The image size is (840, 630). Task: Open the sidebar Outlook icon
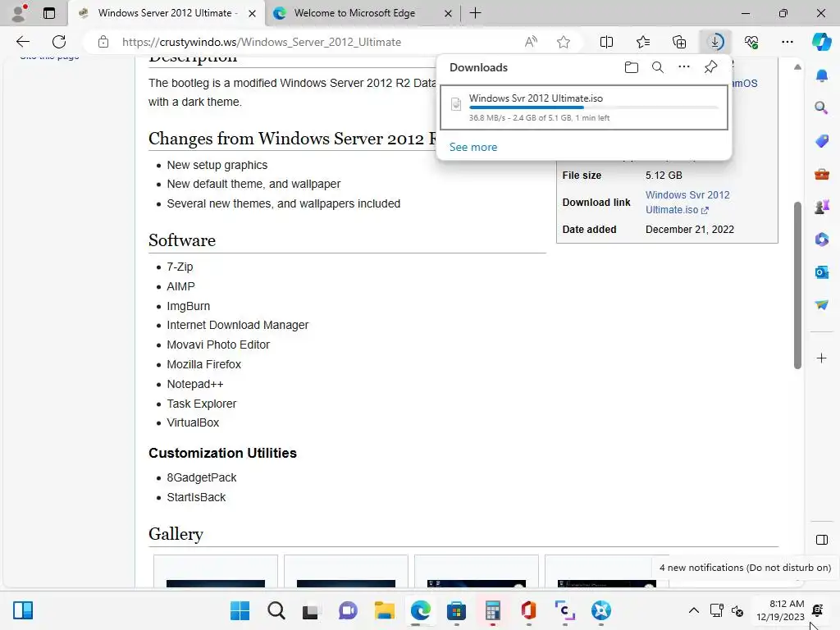point(821,272)
